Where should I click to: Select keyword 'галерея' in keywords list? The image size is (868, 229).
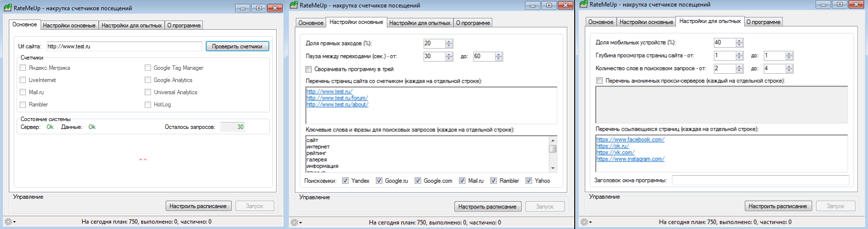tap(317, 160)
